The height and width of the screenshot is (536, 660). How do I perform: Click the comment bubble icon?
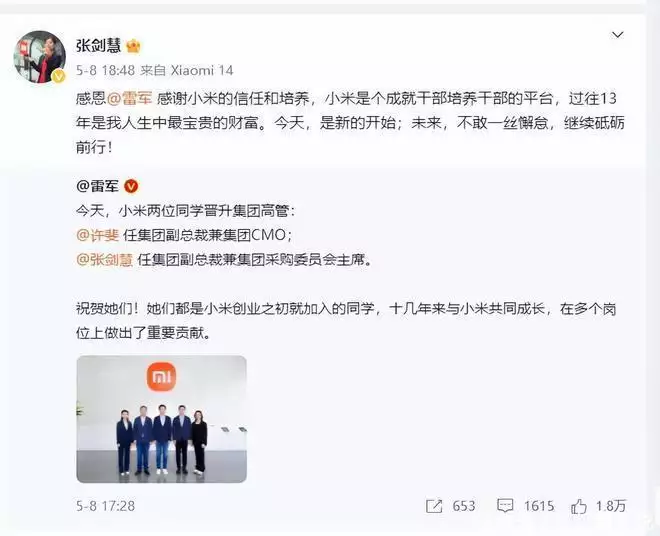(x=505, y=506)
